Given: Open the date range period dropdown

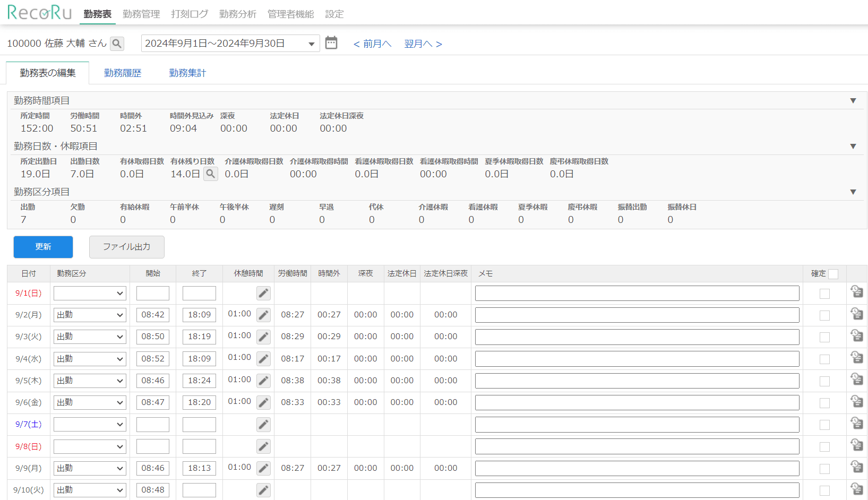Looking at the screenshot, I should [230, 44].
